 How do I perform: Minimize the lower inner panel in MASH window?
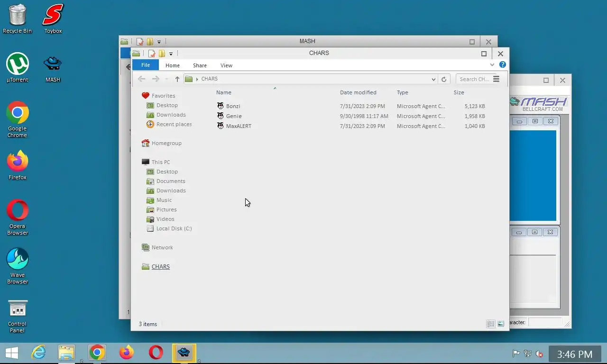click(x=519, y=232)
